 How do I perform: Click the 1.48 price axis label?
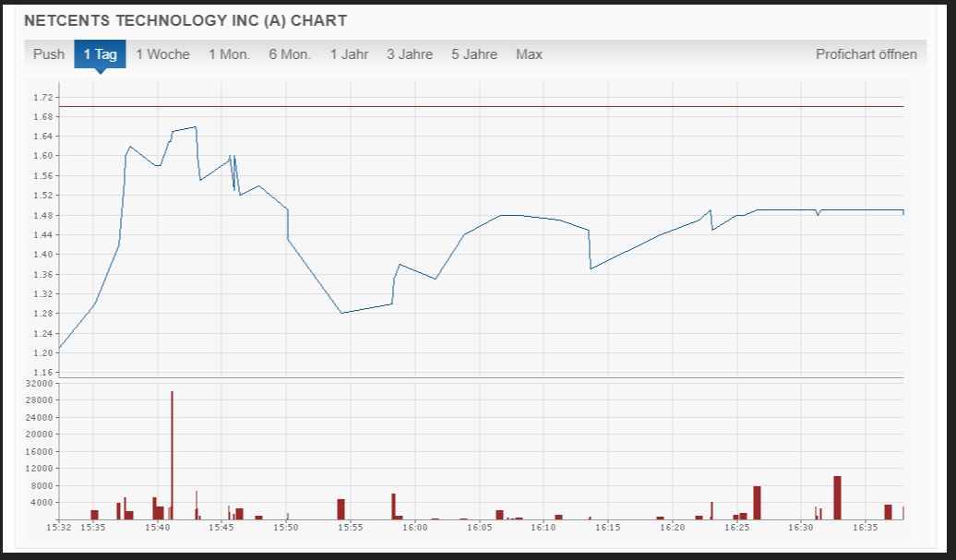[x=43, y=215]
